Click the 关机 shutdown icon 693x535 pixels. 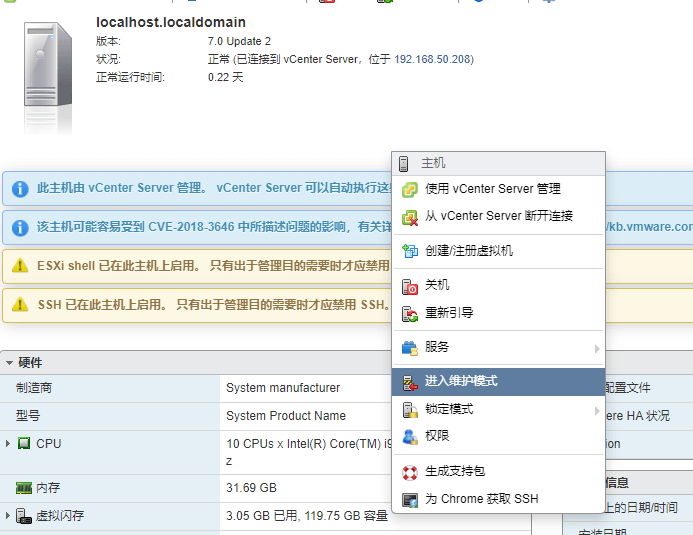tap(409, 286)
